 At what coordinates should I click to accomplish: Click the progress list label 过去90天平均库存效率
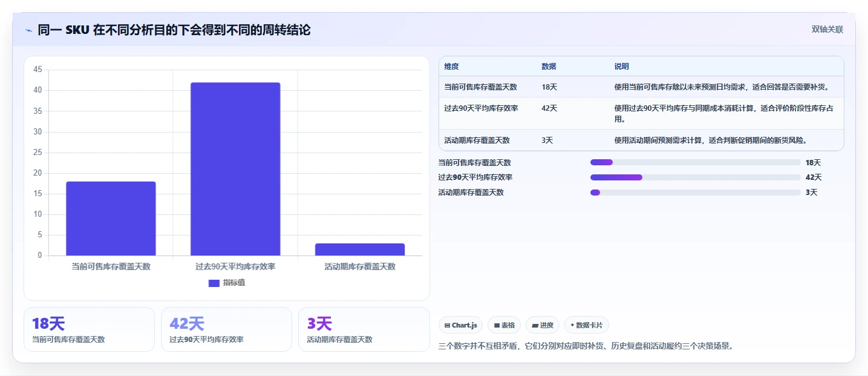click(x=475, y=177)
